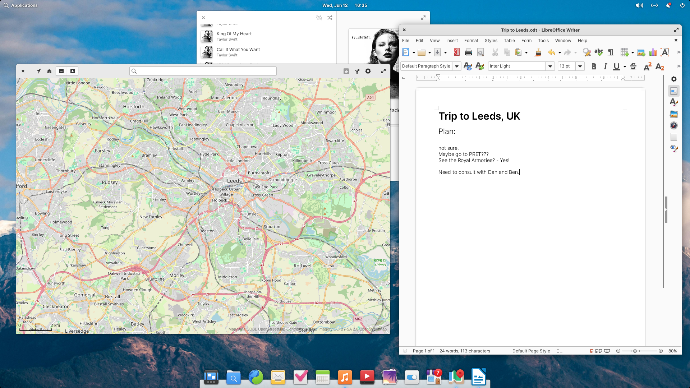Click the Insert Text Box icon

(665, 52)
